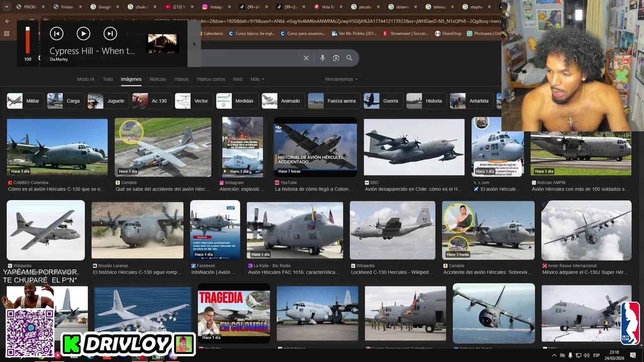
Task: Open the Herramientas dropdown
Action: coord(342,79)
